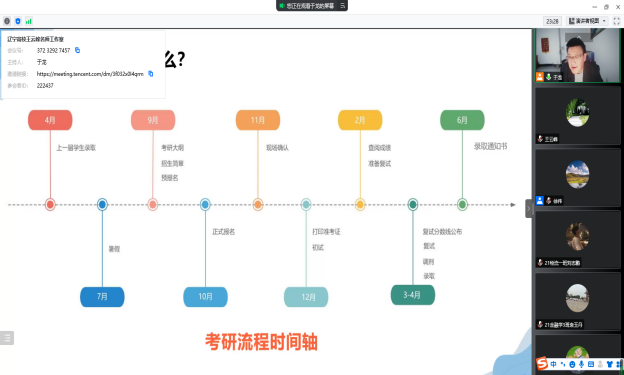Collapse the participant video side panel
This screenshot has width=624, height=375.
click(528, 209)
